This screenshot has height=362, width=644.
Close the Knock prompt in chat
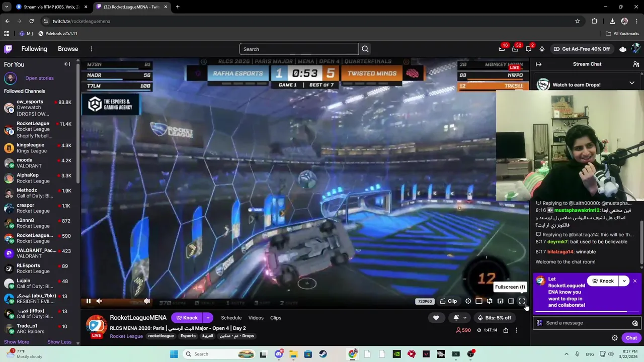point(635,281)
